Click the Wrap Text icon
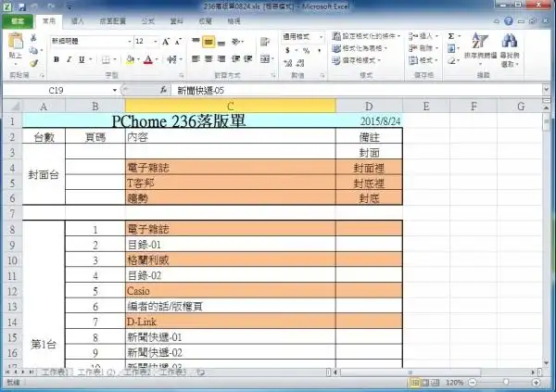Viewport: 556px width, 392px height. [264, 42]
